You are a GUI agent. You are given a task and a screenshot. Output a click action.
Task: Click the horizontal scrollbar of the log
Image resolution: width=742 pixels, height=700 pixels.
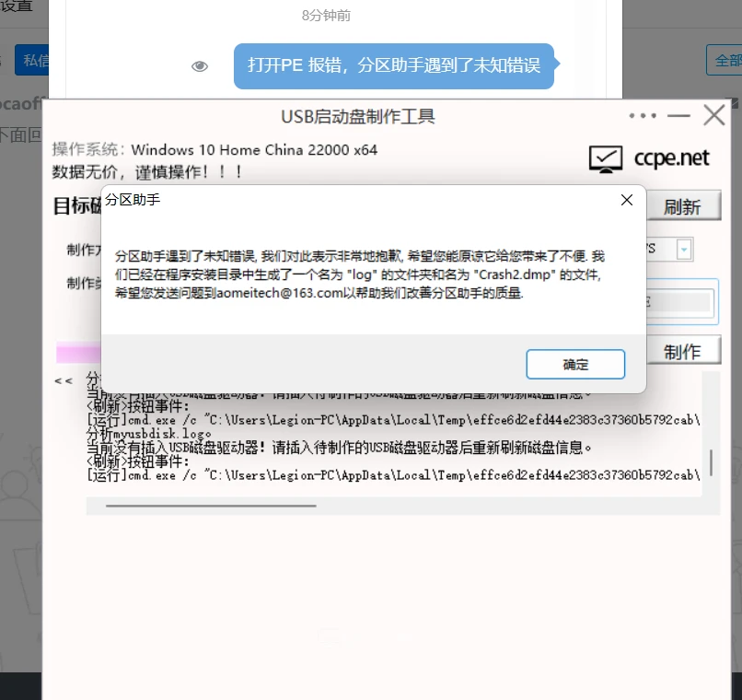(211, 506)
